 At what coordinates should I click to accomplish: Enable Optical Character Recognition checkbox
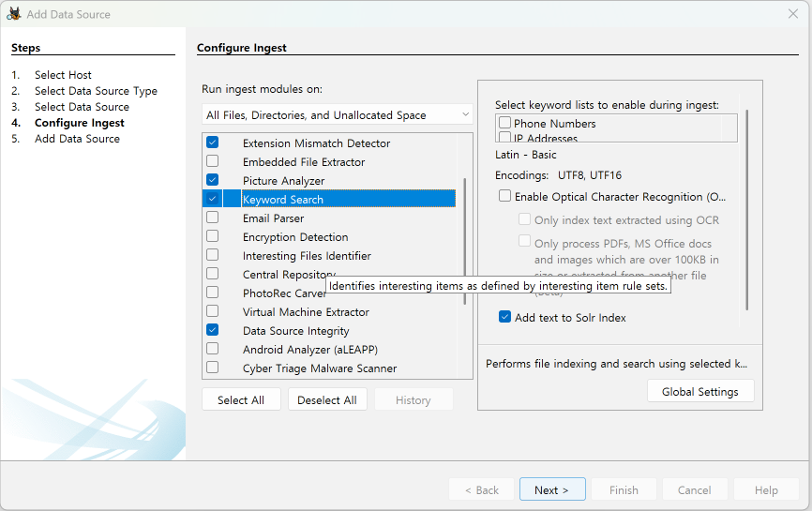pos(504,196)
